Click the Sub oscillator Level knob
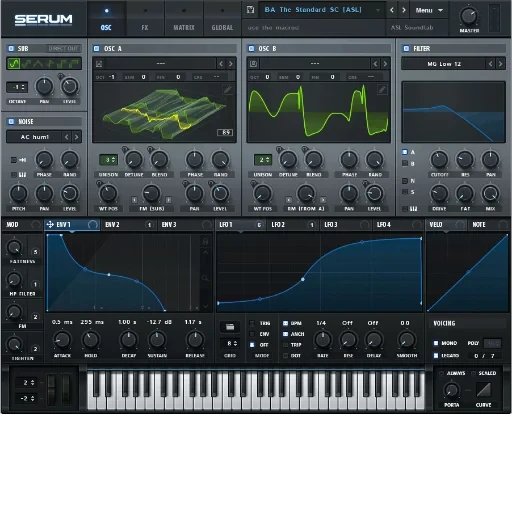This screenshot has height=512, width=512. (70, 86)
